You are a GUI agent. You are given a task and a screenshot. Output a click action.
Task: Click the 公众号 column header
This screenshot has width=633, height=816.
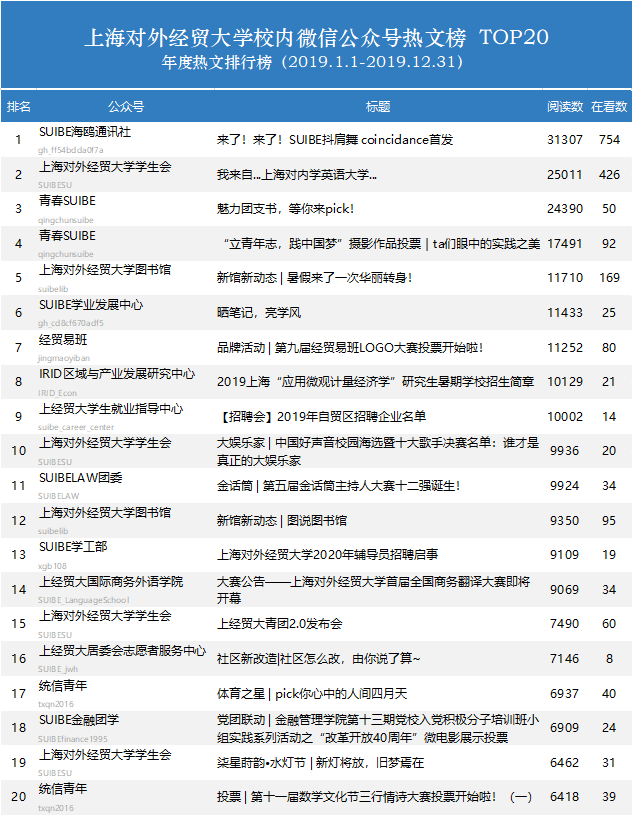point(125,106)
